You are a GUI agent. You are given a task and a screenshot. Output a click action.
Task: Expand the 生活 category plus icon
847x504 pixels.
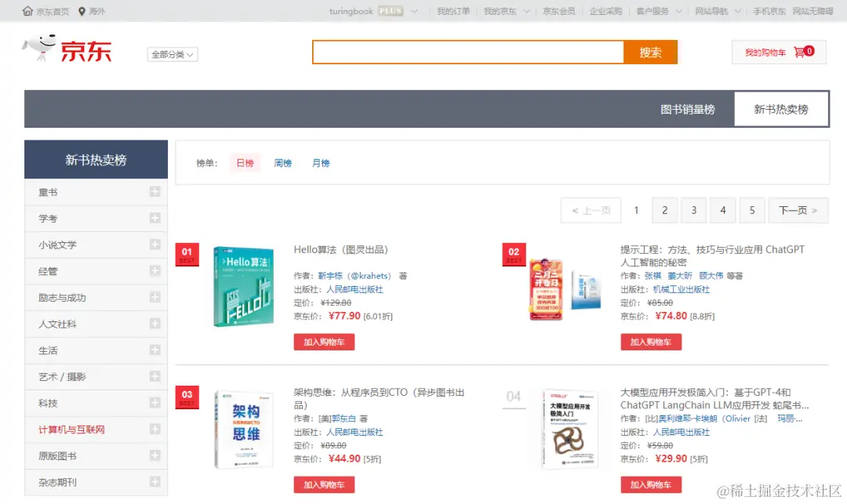[154, 350]
